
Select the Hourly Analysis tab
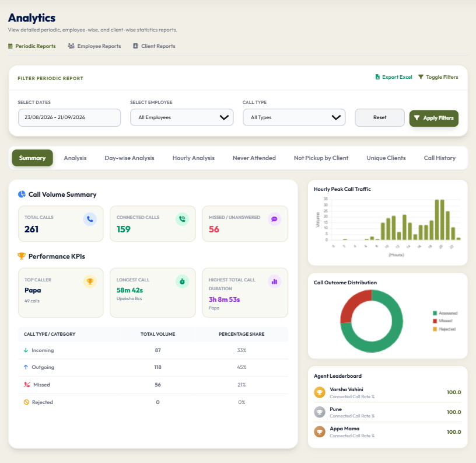pos(194,158)
